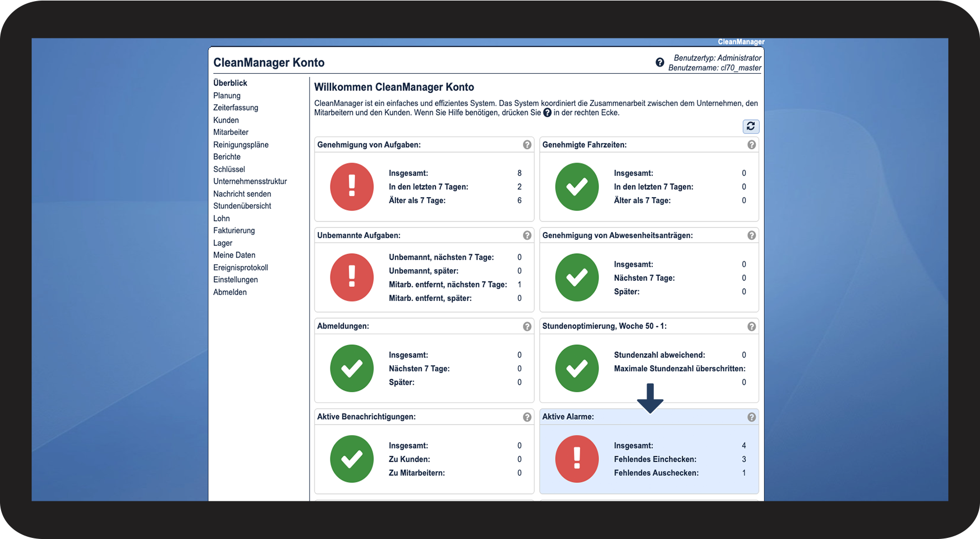
Task: Open the Ereignisprotokoll sidebar entry
Action: (240, 268)
